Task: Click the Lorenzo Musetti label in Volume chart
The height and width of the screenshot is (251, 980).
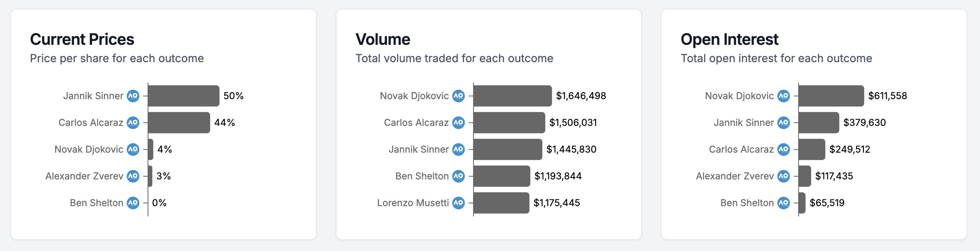Action: (413, 203)
